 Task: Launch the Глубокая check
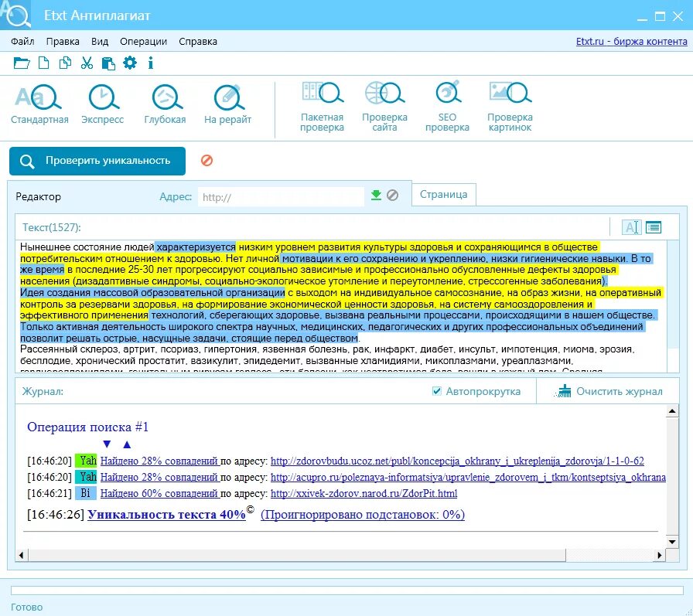click(x=165, y=104)
